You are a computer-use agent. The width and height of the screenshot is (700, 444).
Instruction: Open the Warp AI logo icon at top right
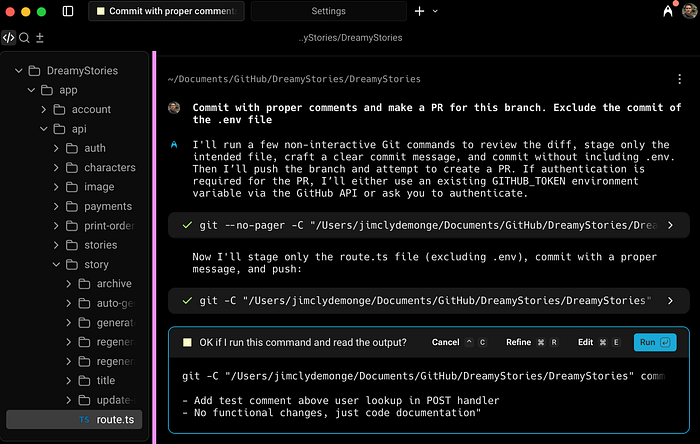pos(668,11)
